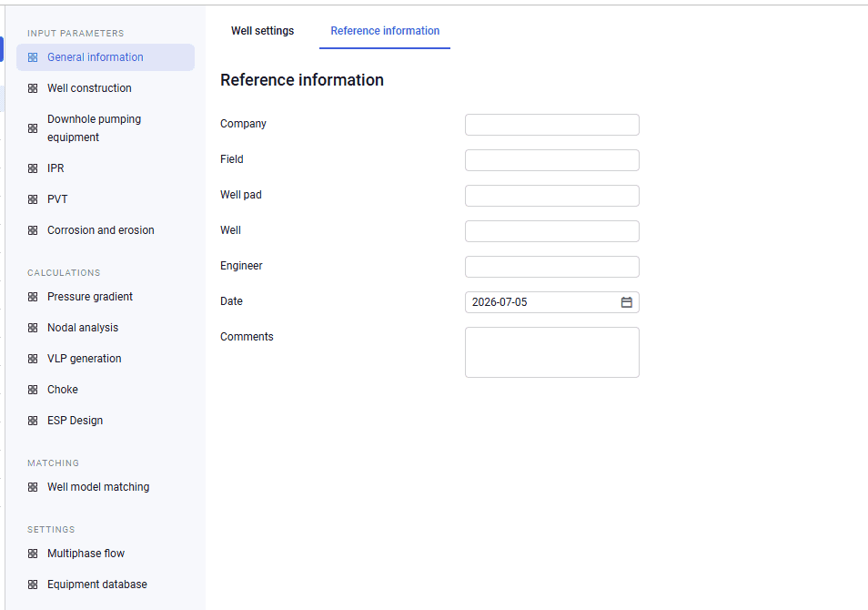The image size is (868, 610).
Task: Switch to the Well settings tab
Action: [262, 31]
